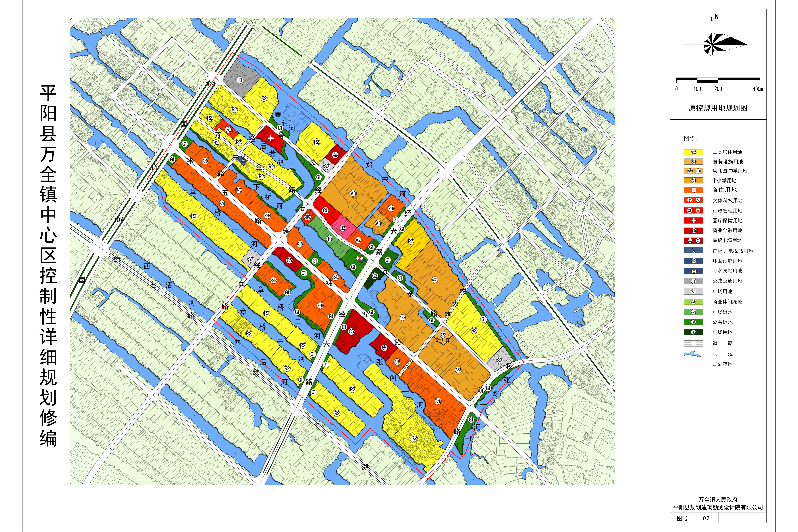Click the C1 star legend swatch
This screenshot has width=798, height=532.
tap(693, 211)
